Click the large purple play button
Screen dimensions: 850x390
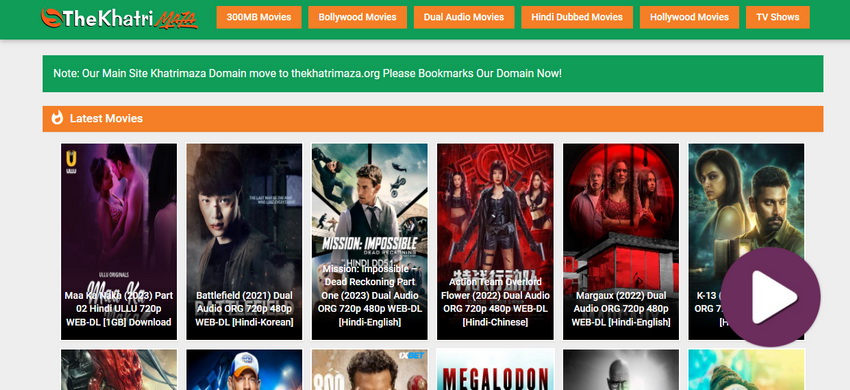(x=770, y=297)
